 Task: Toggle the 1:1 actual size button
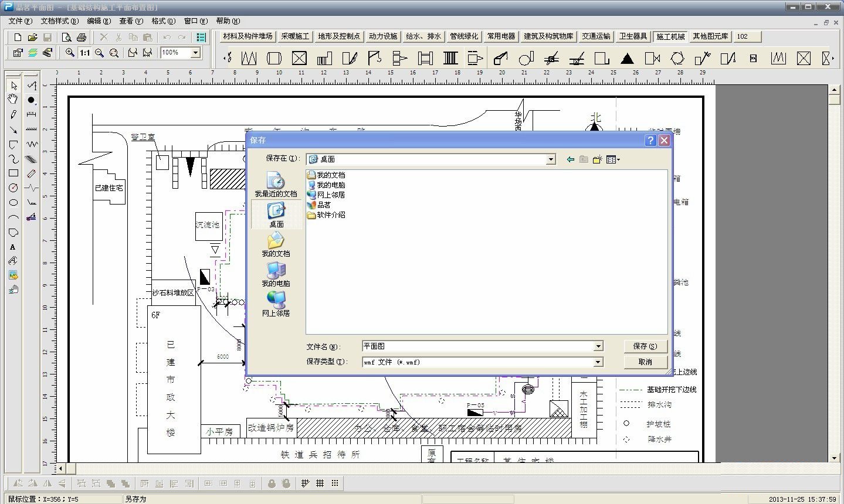pos(85,53)
